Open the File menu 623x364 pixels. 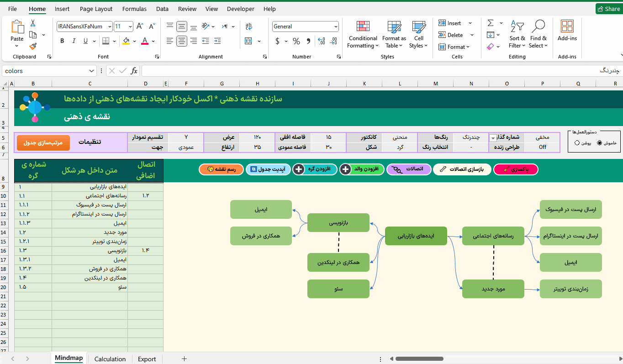[x=12, y=9]
